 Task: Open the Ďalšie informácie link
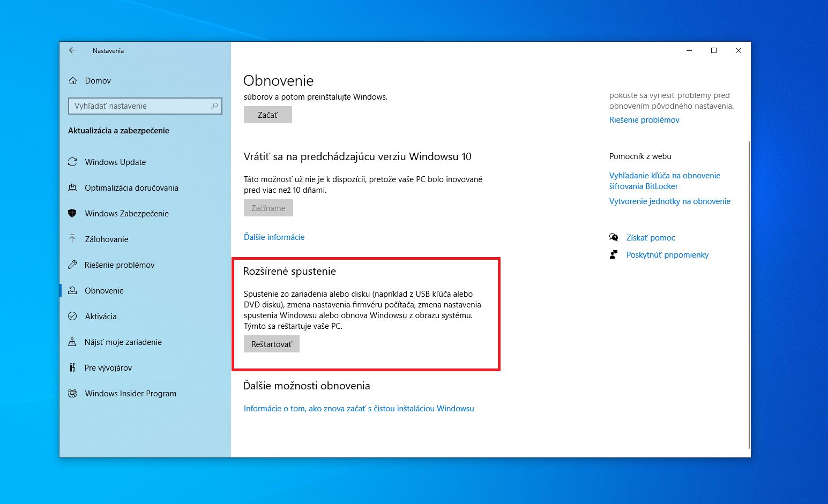[x=274, y=237]
